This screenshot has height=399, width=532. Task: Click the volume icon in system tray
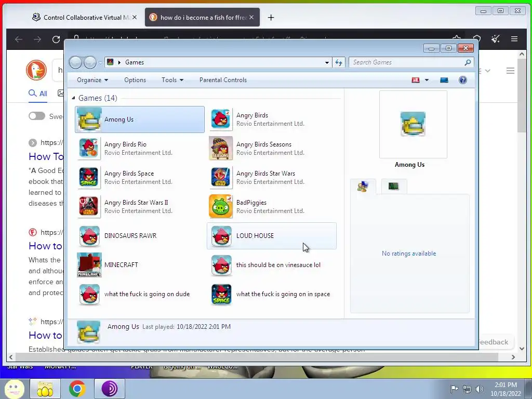(480, 389)
